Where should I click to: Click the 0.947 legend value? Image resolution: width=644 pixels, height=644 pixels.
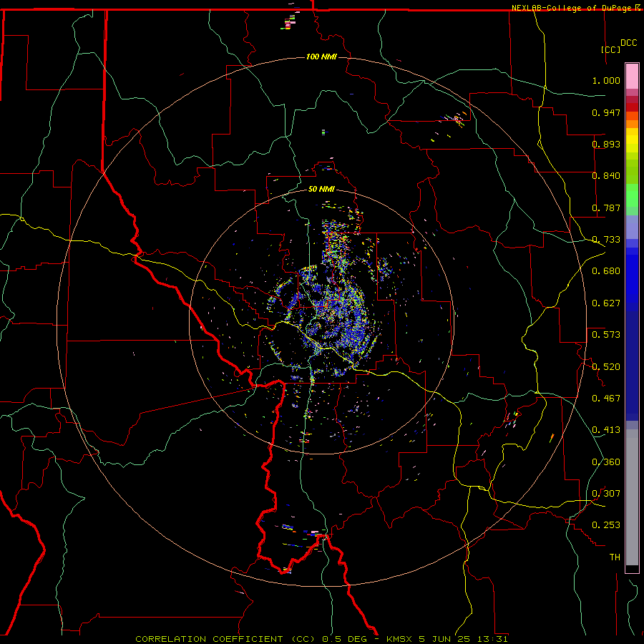(606, 112)
